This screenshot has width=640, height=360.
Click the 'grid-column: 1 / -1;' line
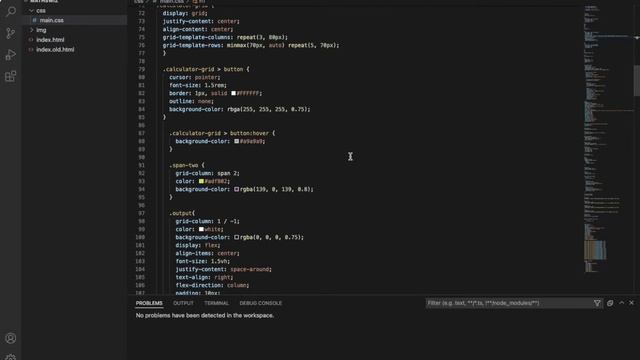coord(207,221)
